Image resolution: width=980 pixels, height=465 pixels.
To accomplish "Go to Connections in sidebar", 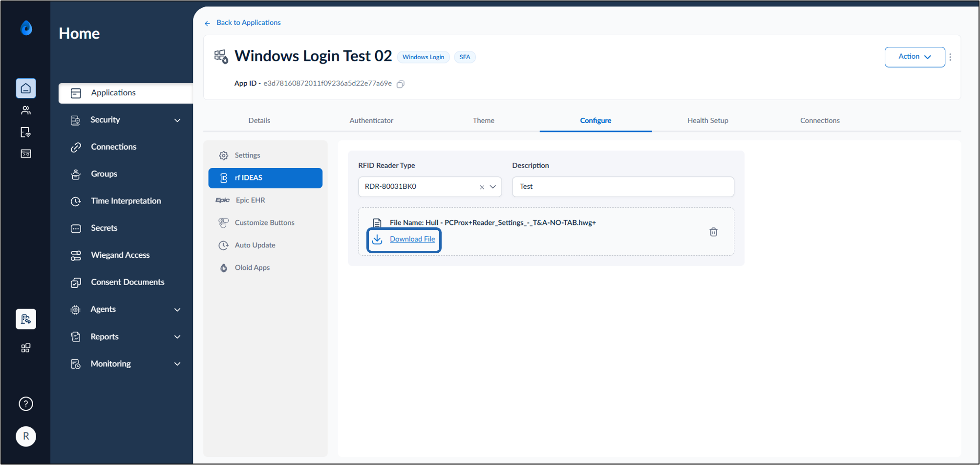I will coord(126,147).
